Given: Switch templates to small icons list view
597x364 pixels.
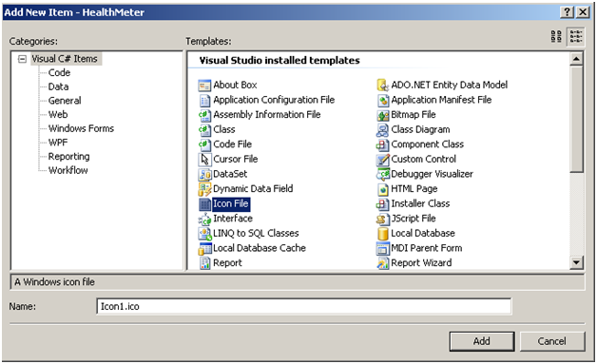Looking at the screenshot, I should click(x=576, y=36).
